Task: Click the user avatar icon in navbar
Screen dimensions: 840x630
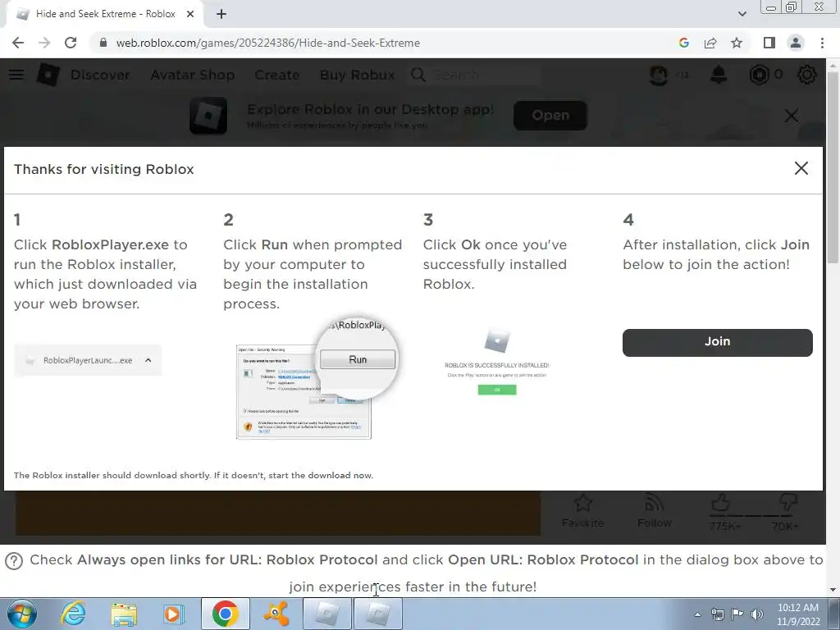Action: (x=659, y=75)
